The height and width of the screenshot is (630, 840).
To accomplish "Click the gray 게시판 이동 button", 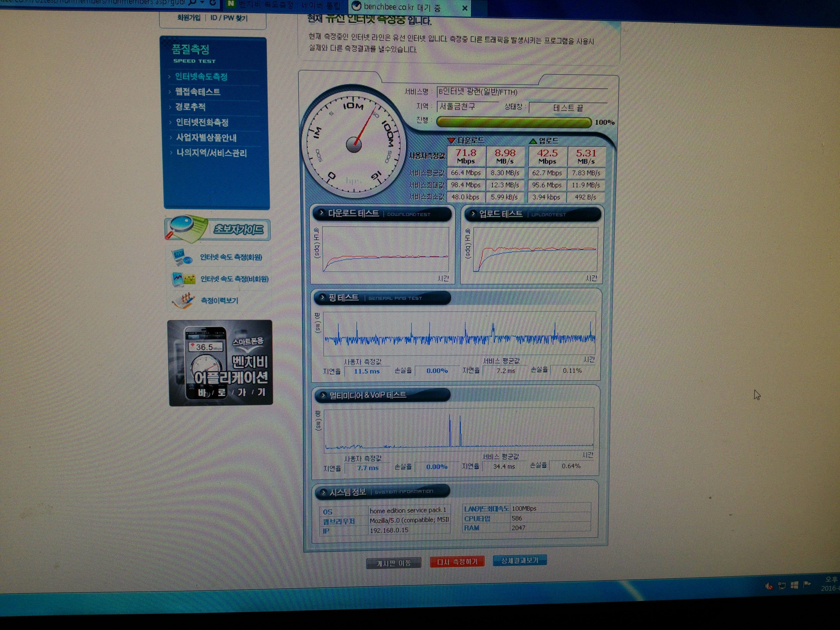I will [394, 563].
